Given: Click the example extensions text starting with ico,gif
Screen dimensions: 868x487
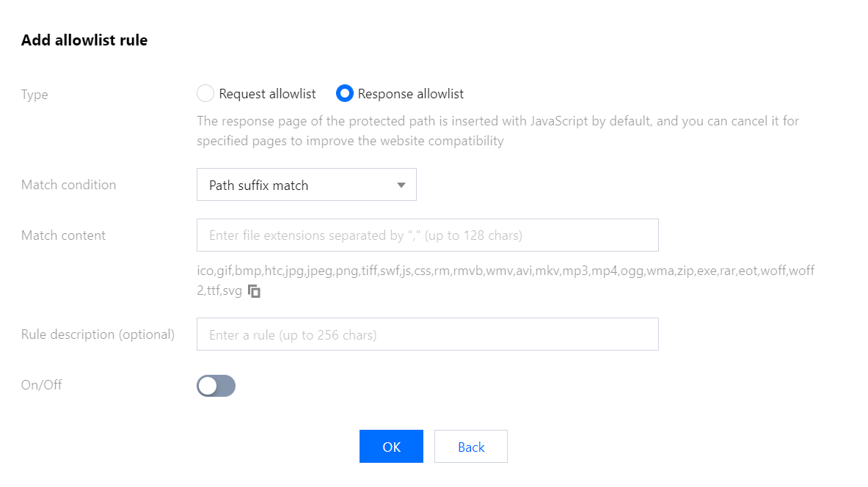Looking at the screenshot, I should (x=506, y=271).
